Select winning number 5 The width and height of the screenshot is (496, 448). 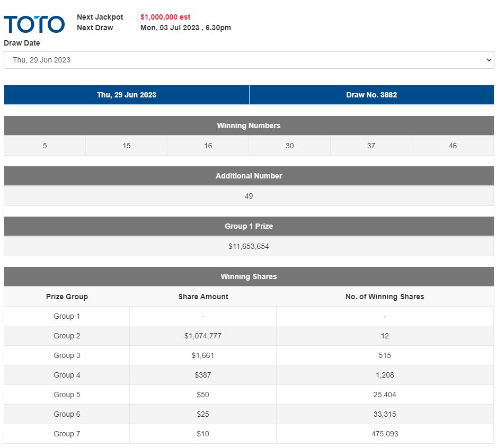[45, 146]
